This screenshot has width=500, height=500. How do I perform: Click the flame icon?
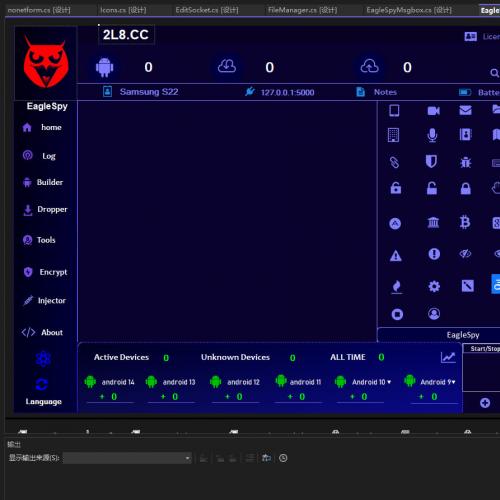click(396, 287)
